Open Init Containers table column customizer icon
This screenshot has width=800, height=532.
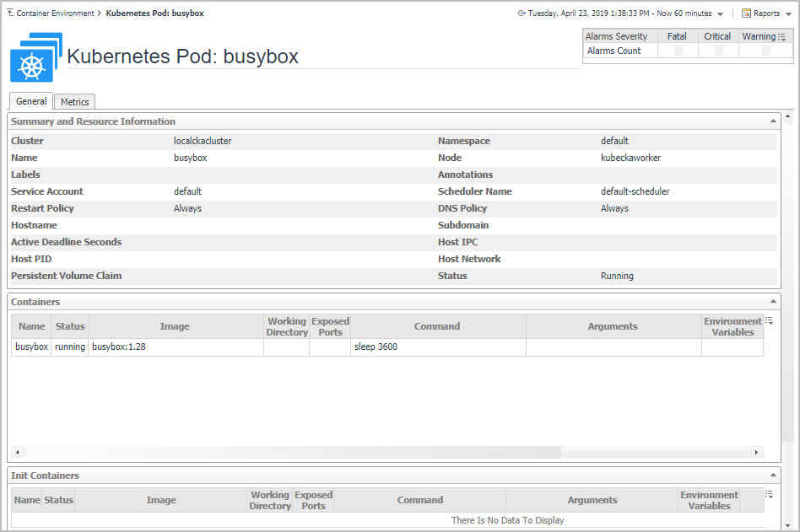769,495
